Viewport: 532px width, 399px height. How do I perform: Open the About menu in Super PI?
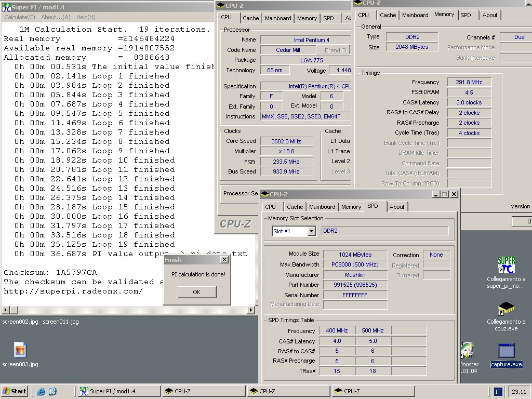[x=56, y=17]
